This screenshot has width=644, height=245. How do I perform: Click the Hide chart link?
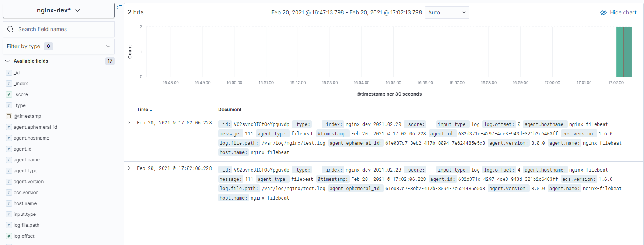click(x=623, y=12)
